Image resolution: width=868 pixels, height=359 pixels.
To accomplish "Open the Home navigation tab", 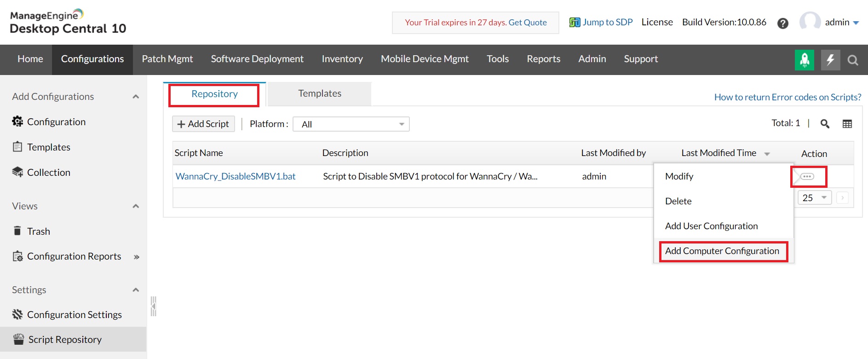I will pos(30,59).
